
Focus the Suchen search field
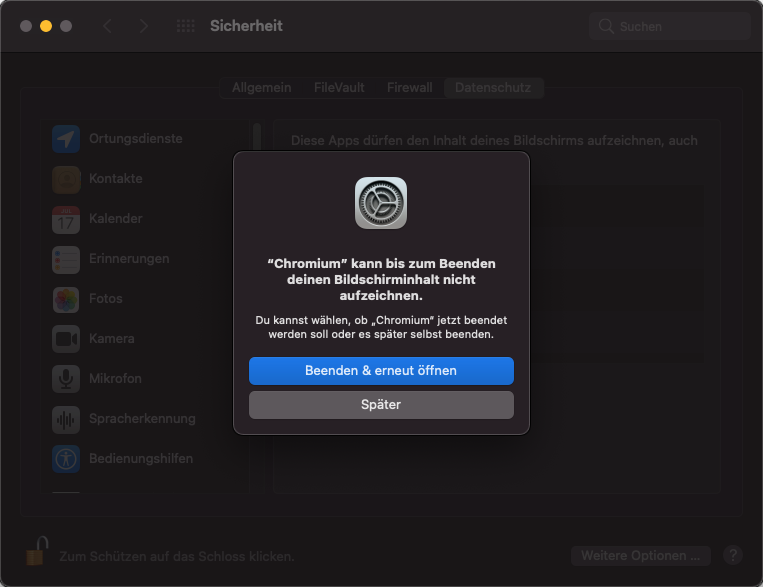click(670, 26)
